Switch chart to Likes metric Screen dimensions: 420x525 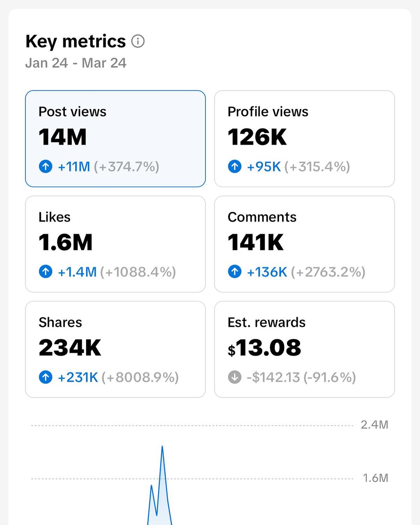click(115, 244)
